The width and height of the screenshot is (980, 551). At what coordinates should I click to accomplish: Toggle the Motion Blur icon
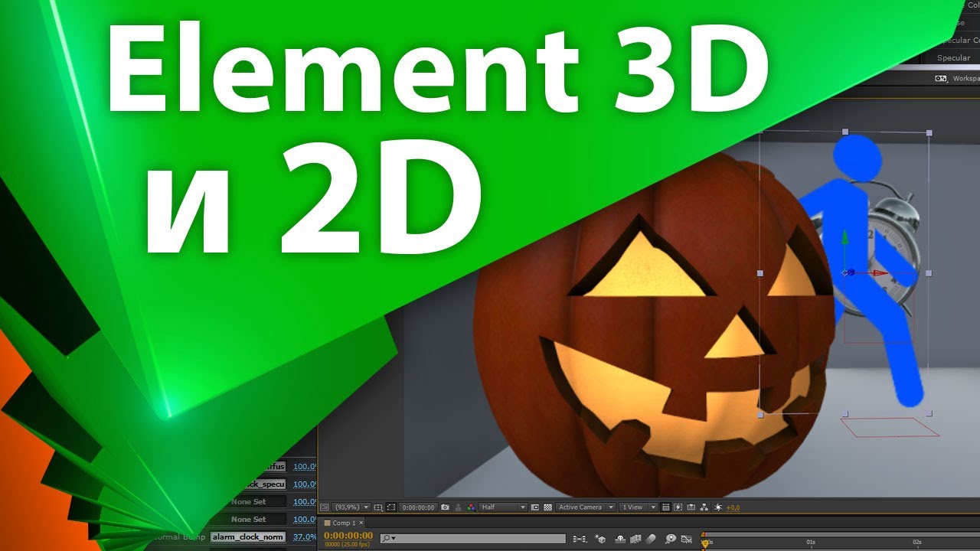651,539
